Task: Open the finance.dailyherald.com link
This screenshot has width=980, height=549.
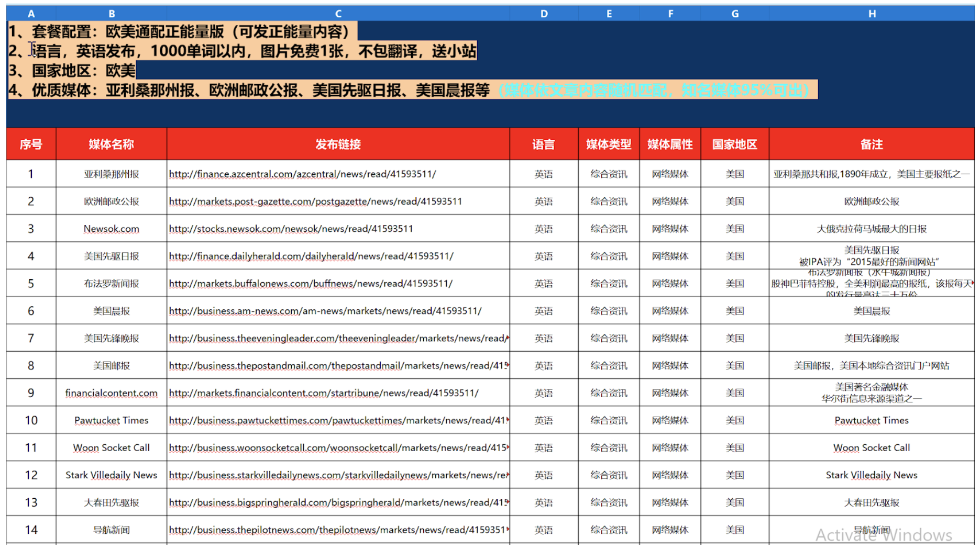Action: [311, 256]
